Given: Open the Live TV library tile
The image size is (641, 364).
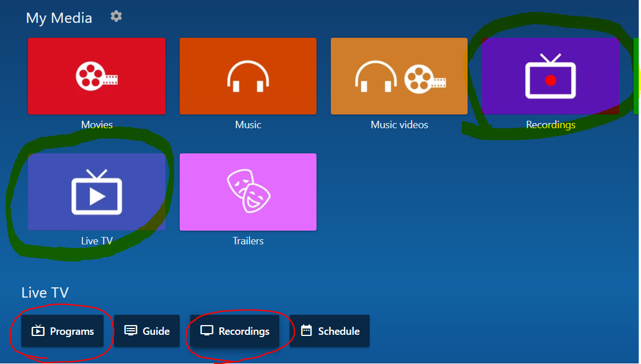Looking at the screenshot, I should pyautogui.click(x=97, y=192).
